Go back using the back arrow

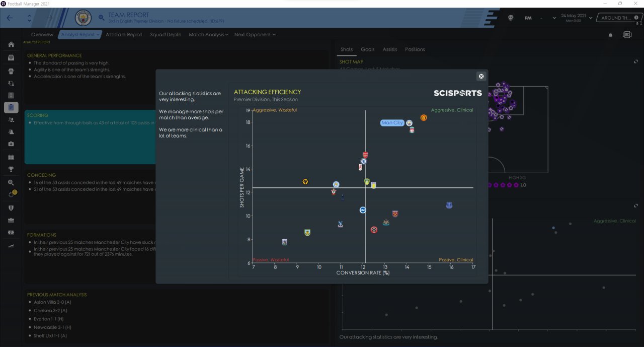pos(11,18)
